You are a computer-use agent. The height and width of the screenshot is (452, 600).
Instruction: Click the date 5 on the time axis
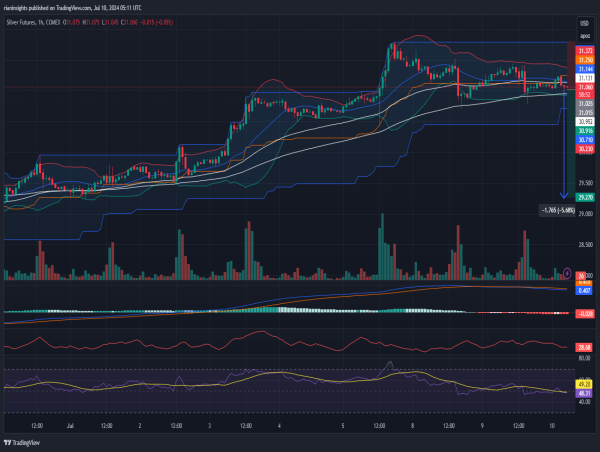[x=342, y=426]
